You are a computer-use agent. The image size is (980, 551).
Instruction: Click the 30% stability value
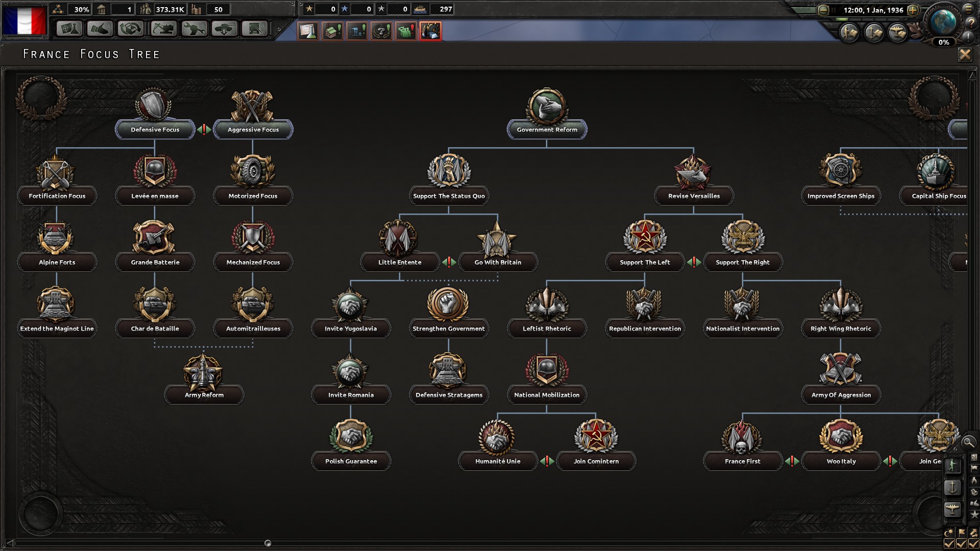[x=81, y=9]
